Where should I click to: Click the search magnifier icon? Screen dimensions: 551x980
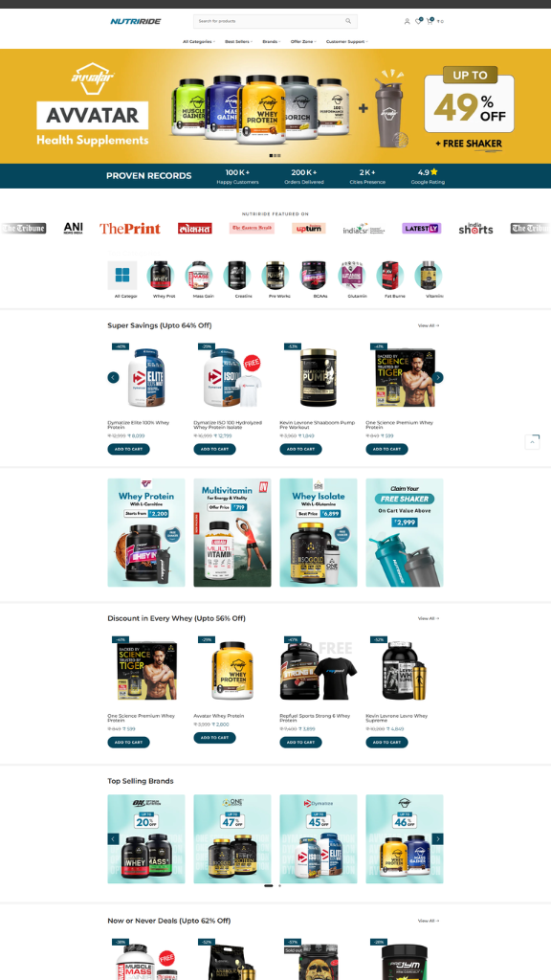(348, 21)
